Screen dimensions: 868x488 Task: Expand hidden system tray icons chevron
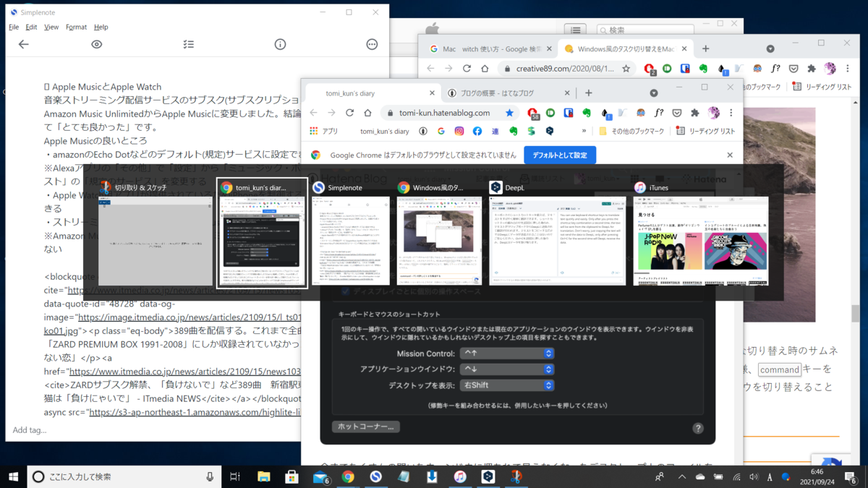click(x=681, y=476)
